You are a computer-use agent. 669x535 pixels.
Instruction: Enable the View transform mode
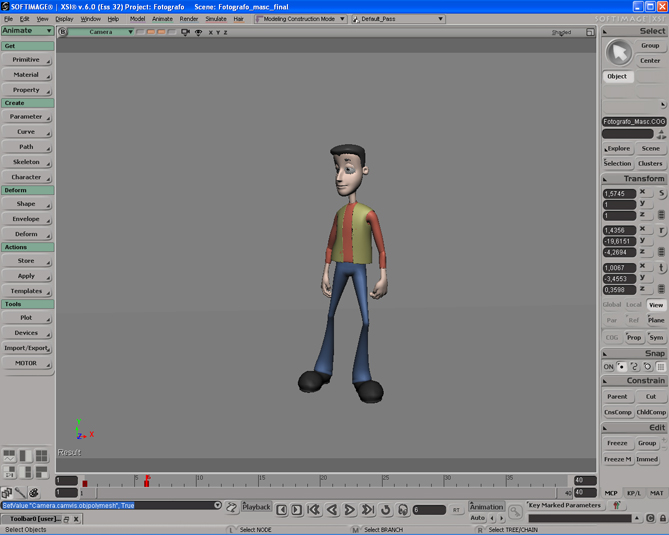click(655, 305)
